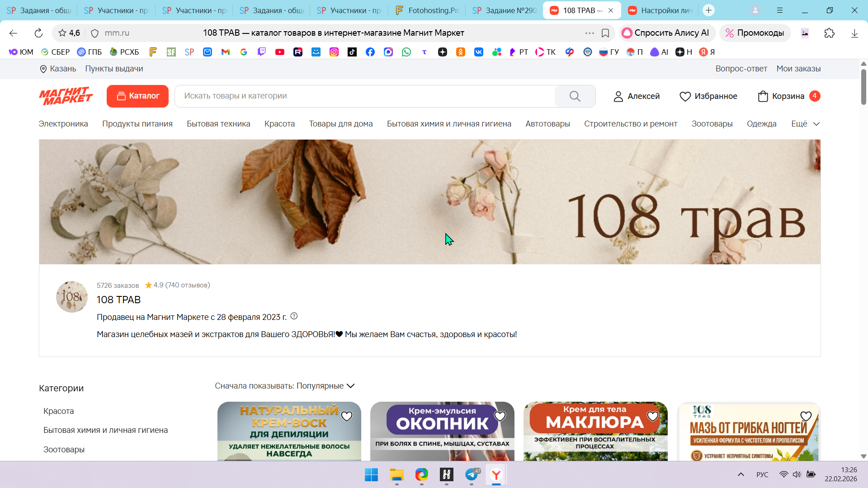Open the Популярные sorting dropdown

325,386
